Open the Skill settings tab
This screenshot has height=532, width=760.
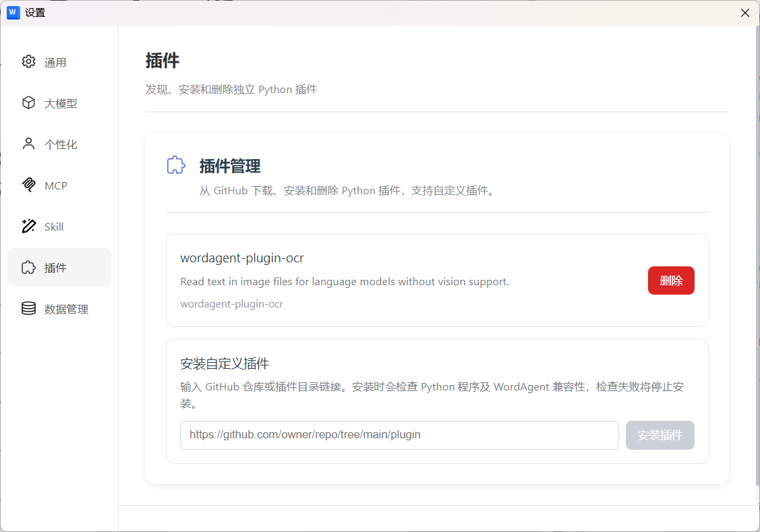[x=59, y=227]
